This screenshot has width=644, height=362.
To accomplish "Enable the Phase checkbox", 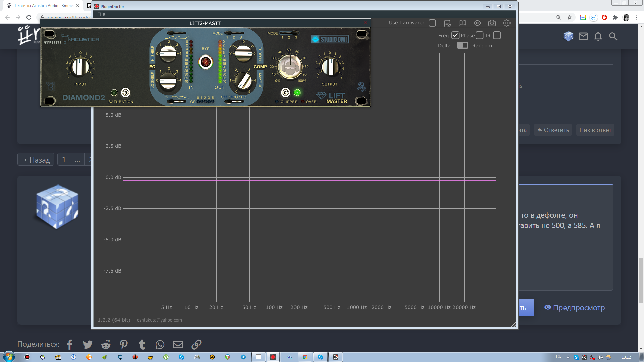I will [480, 35].
